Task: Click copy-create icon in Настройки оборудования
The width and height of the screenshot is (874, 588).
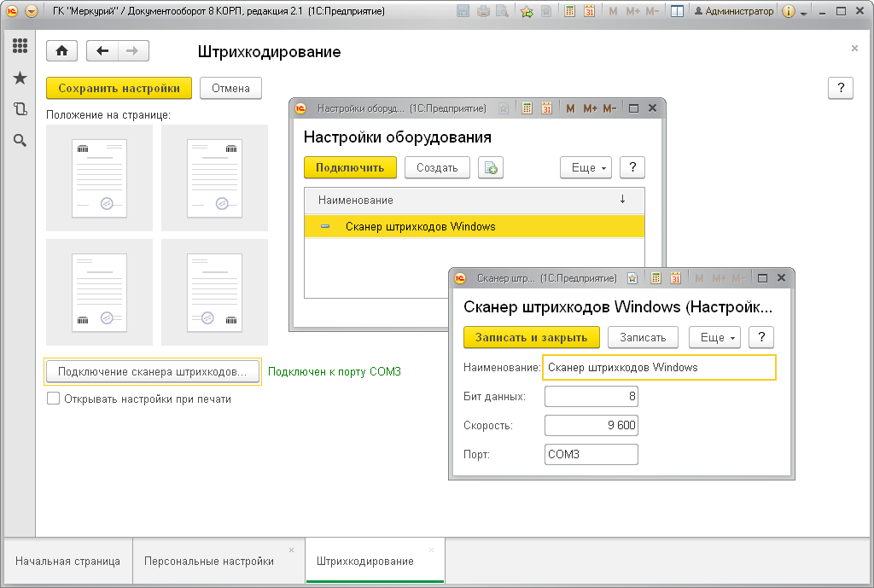Action: [x=491, y=168]
